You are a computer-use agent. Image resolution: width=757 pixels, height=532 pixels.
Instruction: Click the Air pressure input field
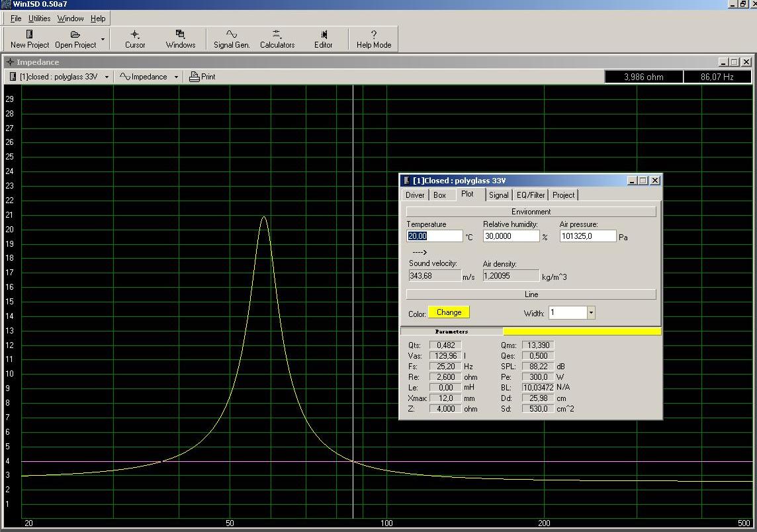click(587, 236)
